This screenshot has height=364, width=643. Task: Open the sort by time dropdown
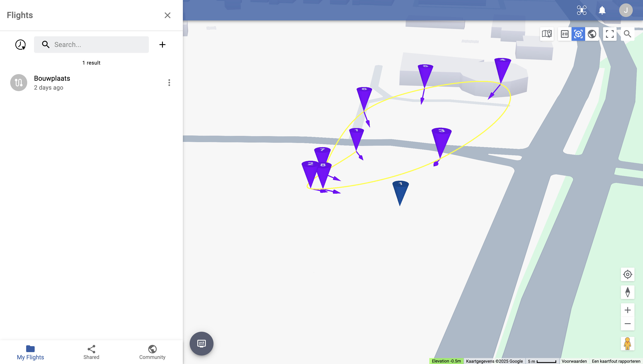20,45
